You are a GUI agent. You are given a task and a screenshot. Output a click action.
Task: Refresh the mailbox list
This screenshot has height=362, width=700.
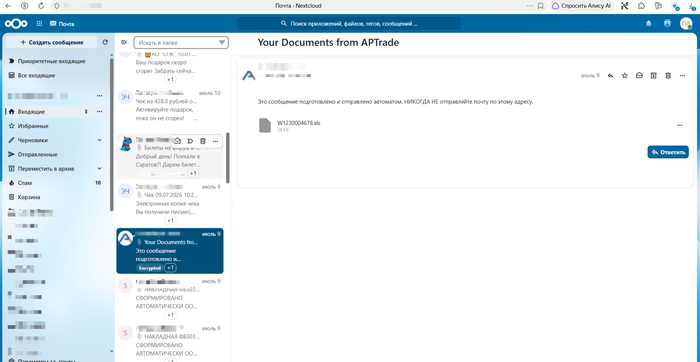tap(105, 42)
